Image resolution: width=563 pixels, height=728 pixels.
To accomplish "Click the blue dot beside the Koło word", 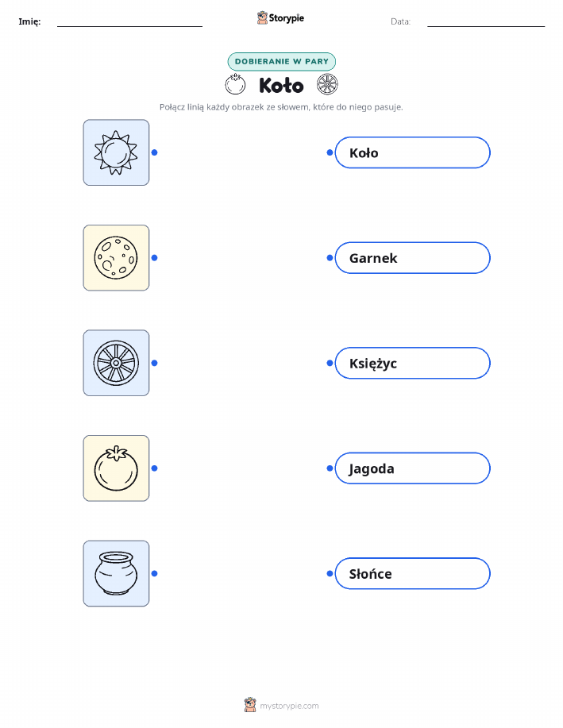I will [x=330, y=152].
